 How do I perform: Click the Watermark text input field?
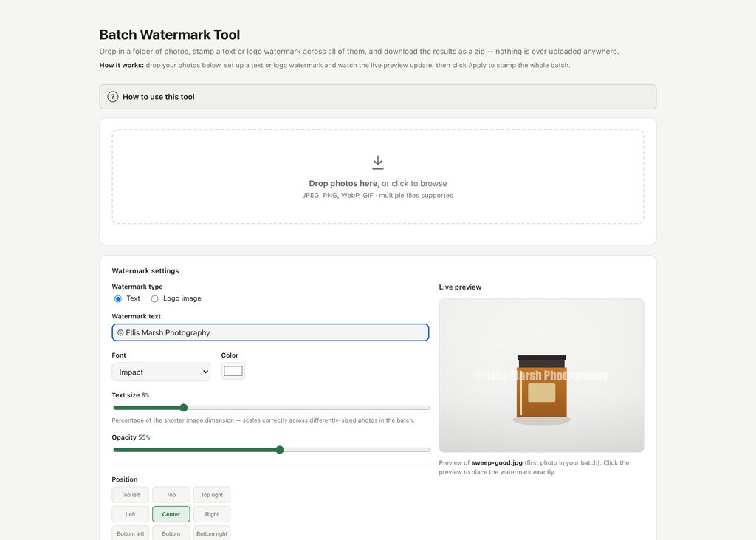point(270,332)
